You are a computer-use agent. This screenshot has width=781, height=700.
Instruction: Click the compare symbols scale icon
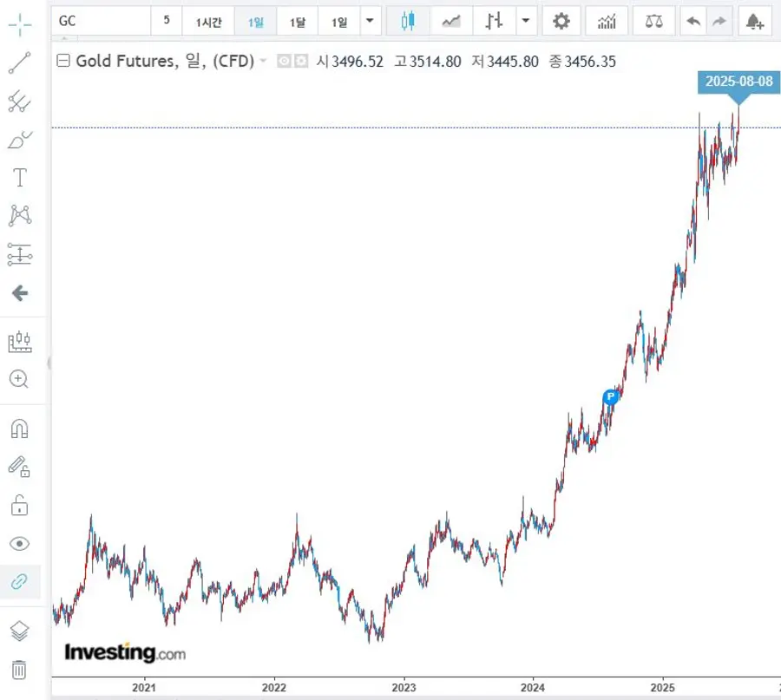(x=653, y=22)
